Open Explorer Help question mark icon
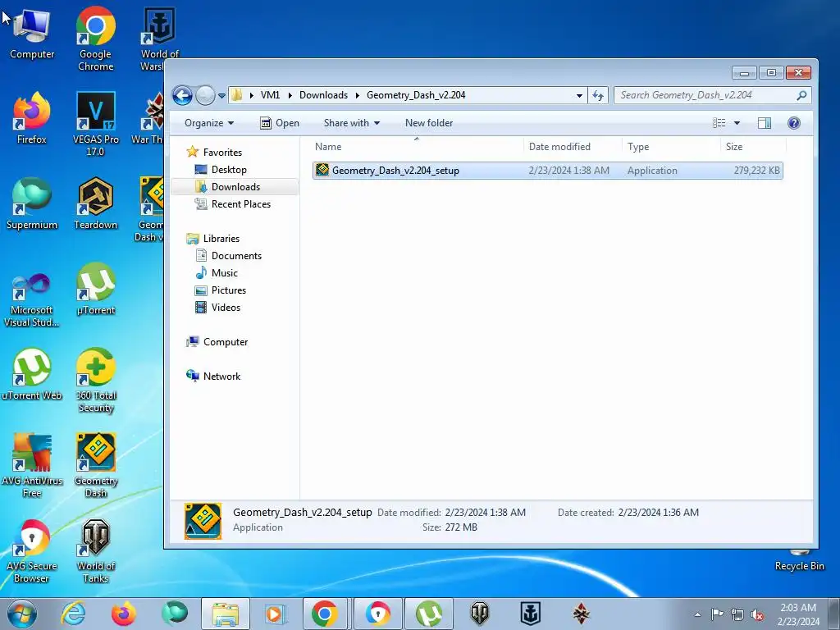Viewport: 840px width, 630px height. [794, 123]
